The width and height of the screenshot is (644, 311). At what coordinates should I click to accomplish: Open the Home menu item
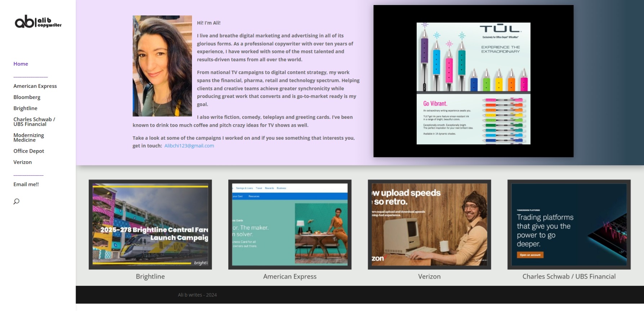point(21,64)
